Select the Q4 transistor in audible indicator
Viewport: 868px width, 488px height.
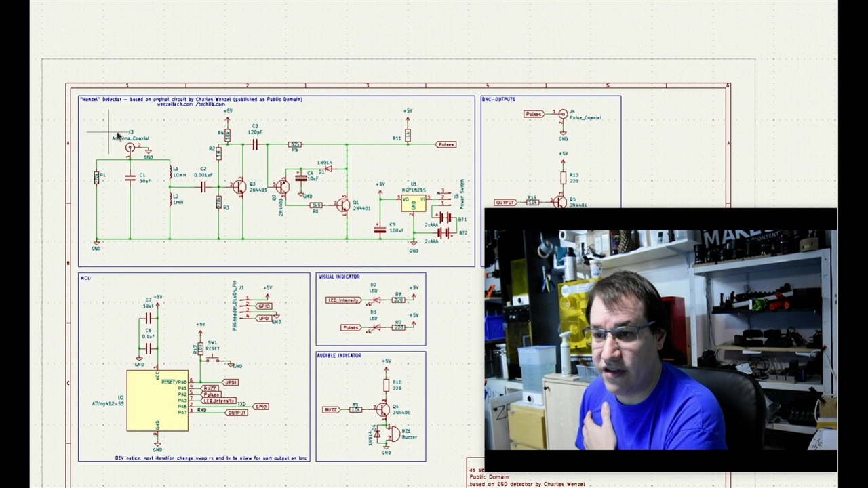tap(383, 409)
